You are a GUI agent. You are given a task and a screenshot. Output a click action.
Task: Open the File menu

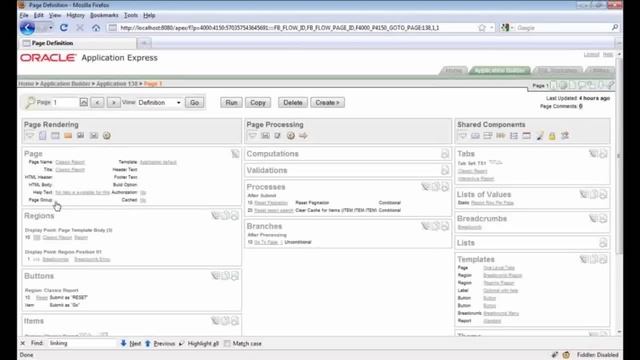pyautogui.click(x=24, y=15)
